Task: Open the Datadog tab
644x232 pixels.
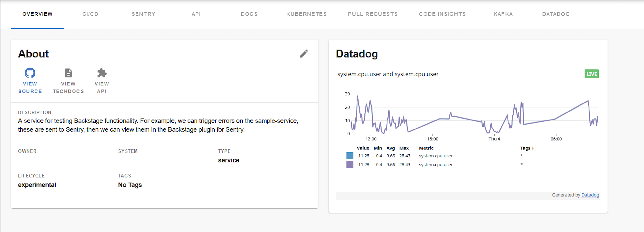Action: pyautogui.click(x=556, y=14)
